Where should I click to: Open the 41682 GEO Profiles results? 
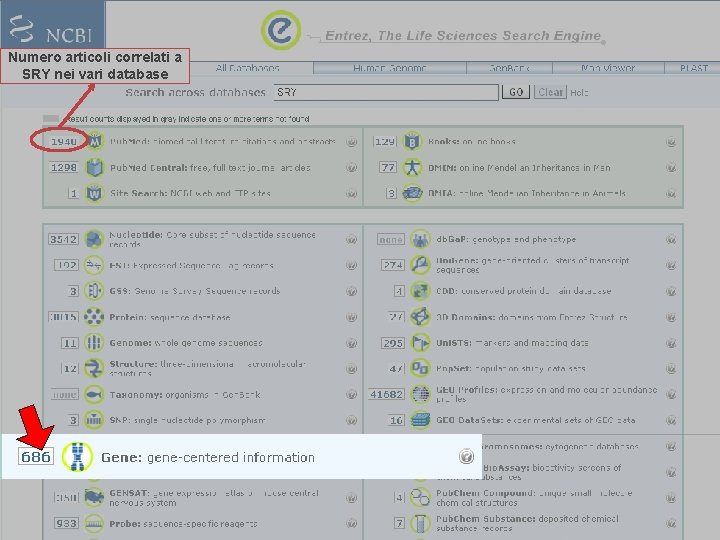pos(386,394)
